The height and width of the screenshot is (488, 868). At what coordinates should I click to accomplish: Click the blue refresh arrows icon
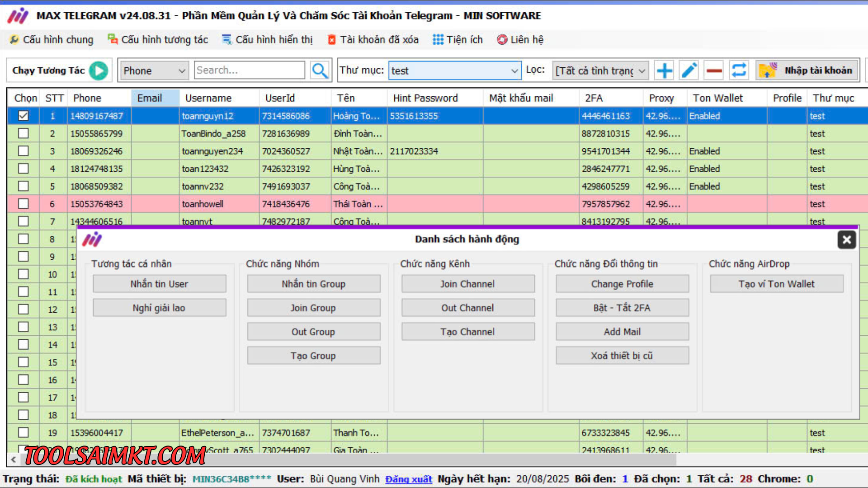739,70
